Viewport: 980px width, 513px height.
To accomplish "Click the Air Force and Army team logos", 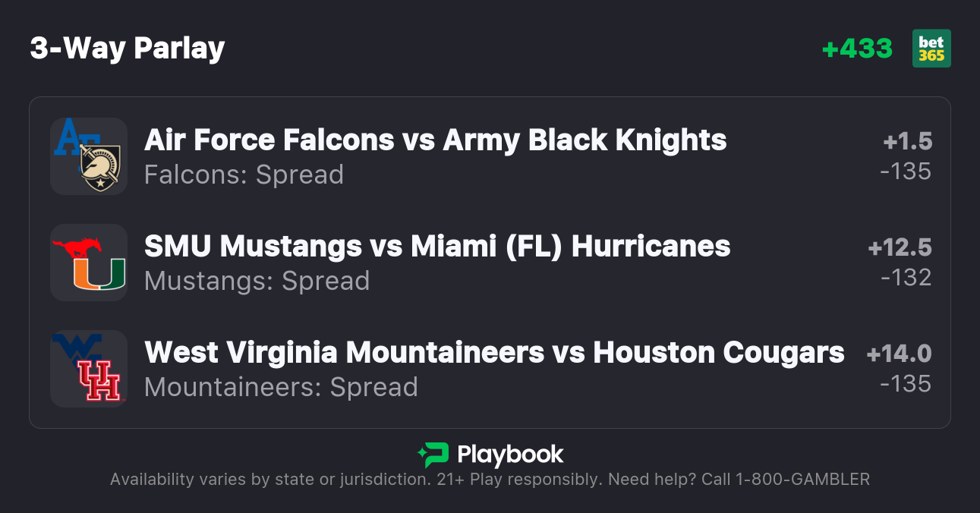I will pos(89,156).
